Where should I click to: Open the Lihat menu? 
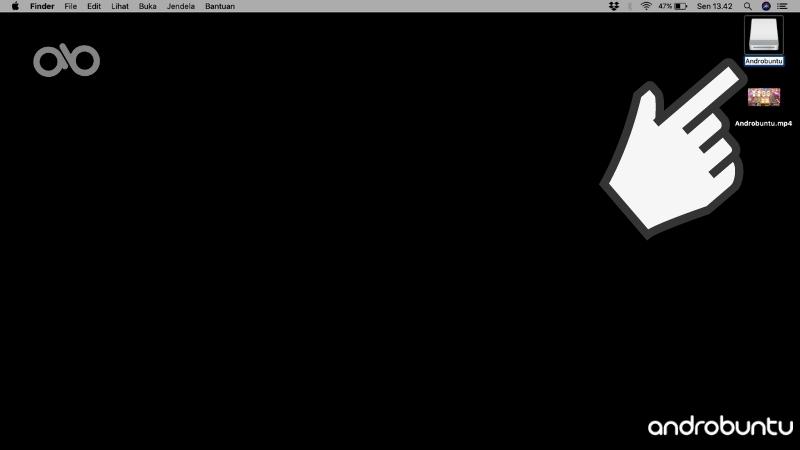click(x=120, y=6)
